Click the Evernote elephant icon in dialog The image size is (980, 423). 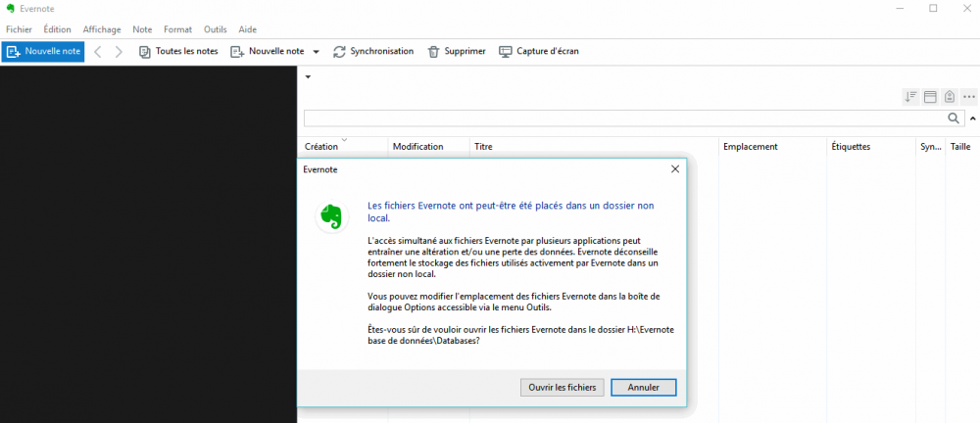[x=332, y=216]
